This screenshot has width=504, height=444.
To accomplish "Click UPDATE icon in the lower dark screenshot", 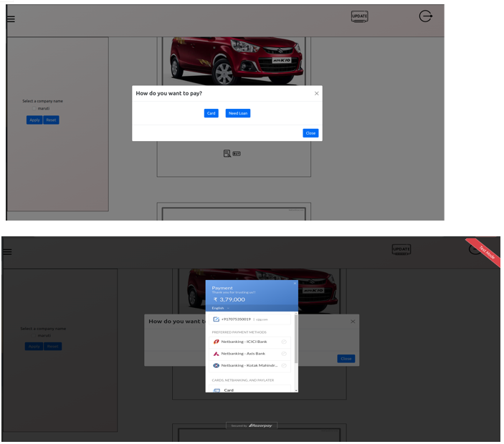I will point(401,249).
